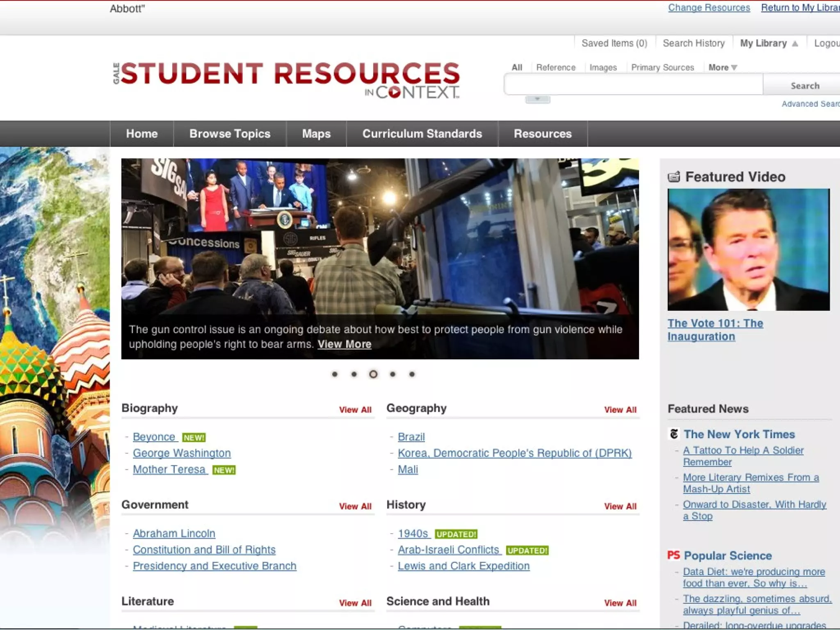Click the Featured Video camera icon
This screenshot has height=630, width=840.
click(x=674, y=177)
